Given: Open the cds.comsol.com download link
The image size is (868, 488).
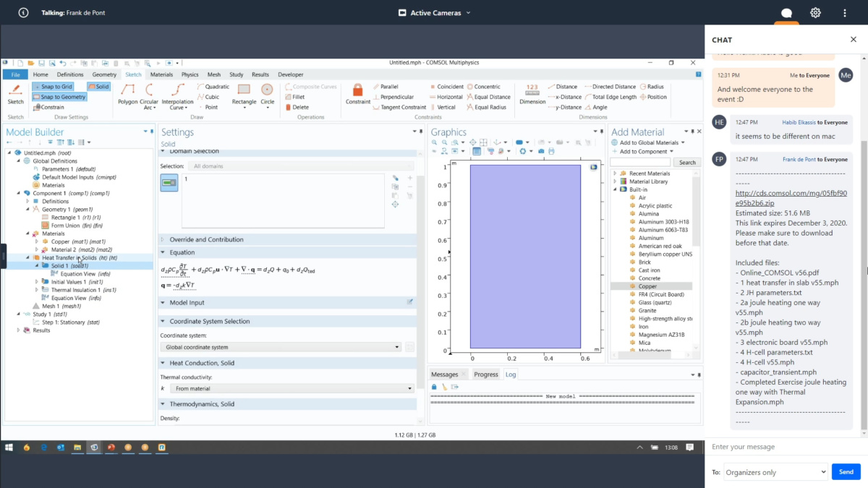Looking at the screenshot, I should [x=791, y=198].
